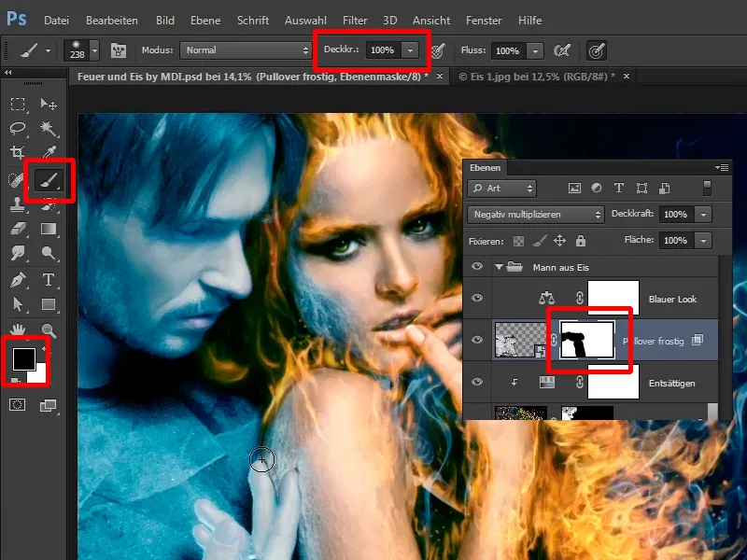Lock transparent pixels
The width and height of the screenshot is (747, 560).
point(518,241)
